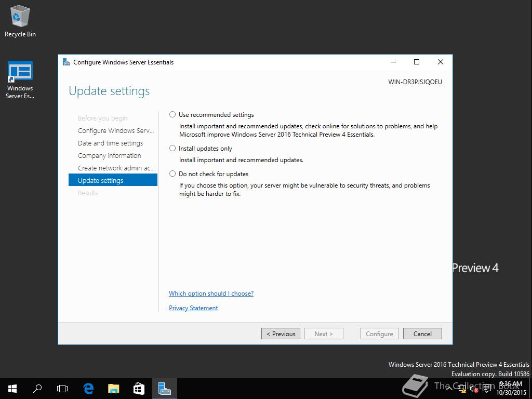Open the Windows Start menu
Viewport: 532px width, 399px height.
pos(12,389)
